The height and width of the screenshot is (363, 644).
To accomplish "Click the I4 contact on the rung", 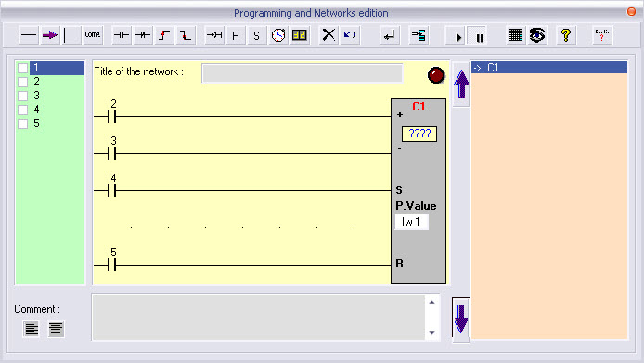I will pyautogui.click(x=111, y=190).
